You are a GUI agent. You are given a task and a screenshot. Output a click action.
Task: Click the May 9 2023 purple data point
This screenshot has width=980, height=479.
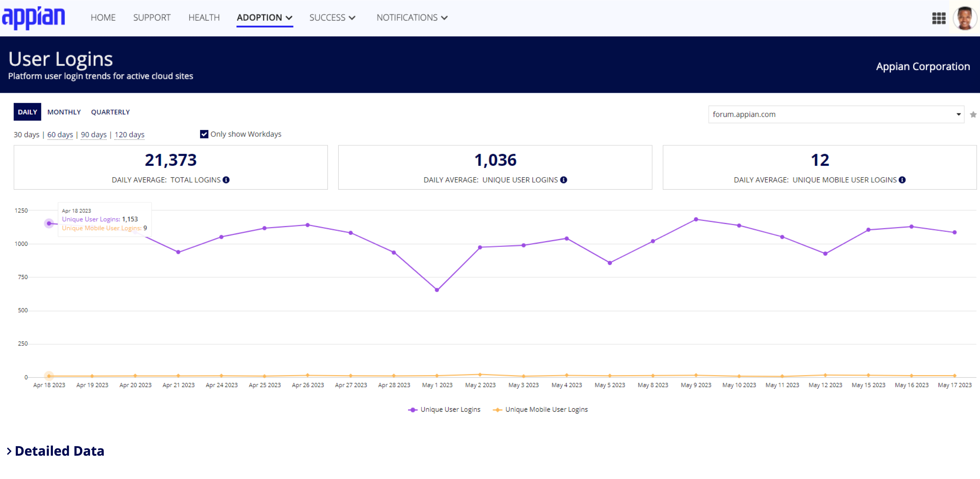[696, 219]
